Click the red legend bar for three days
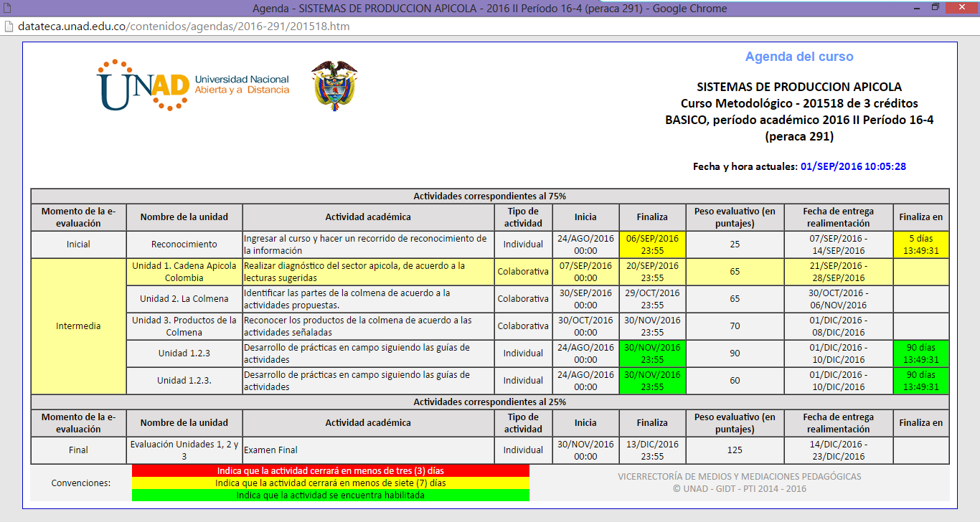 click(x=330, y=471)
